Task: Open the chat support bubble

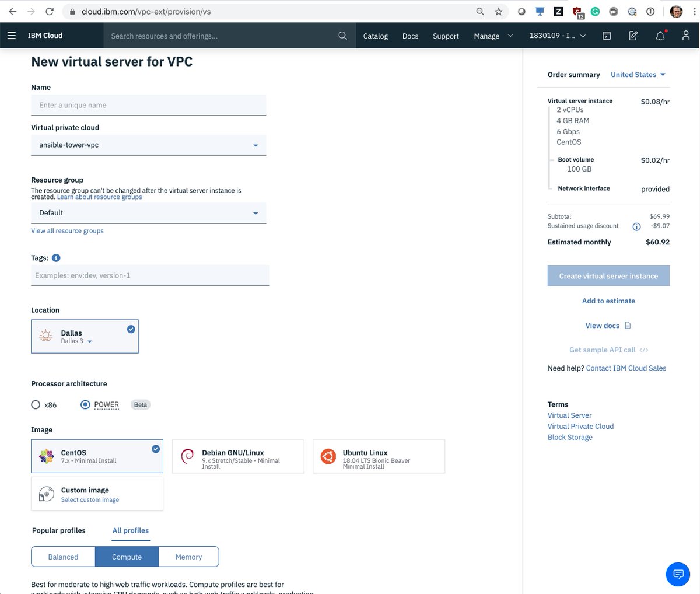Action: coord(678,574)
